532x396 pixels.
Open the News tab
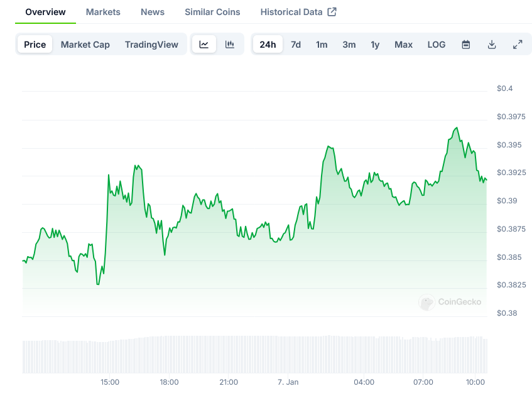[x=153, y=12]
